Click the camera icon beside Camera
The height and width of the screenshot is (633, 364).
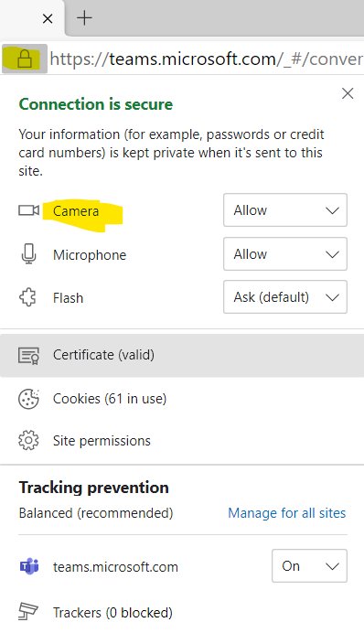(28, 210)
